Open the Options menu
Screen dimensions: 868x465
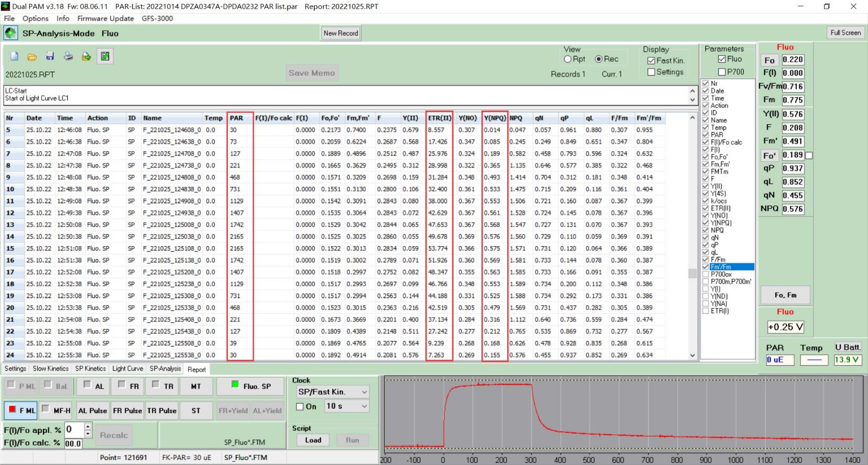click(x=35, y=18)
